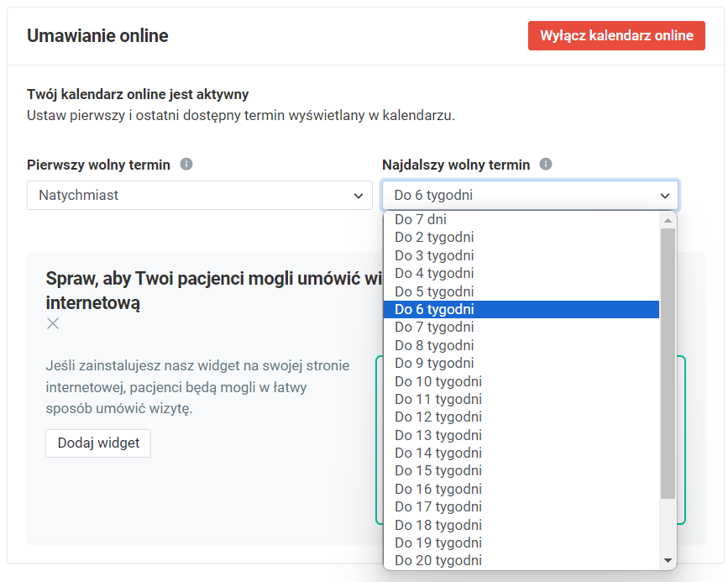Click the scrollbar up arrow in the dropdown list
Viewport: 728px width, 582px height.
coord(668,219)
